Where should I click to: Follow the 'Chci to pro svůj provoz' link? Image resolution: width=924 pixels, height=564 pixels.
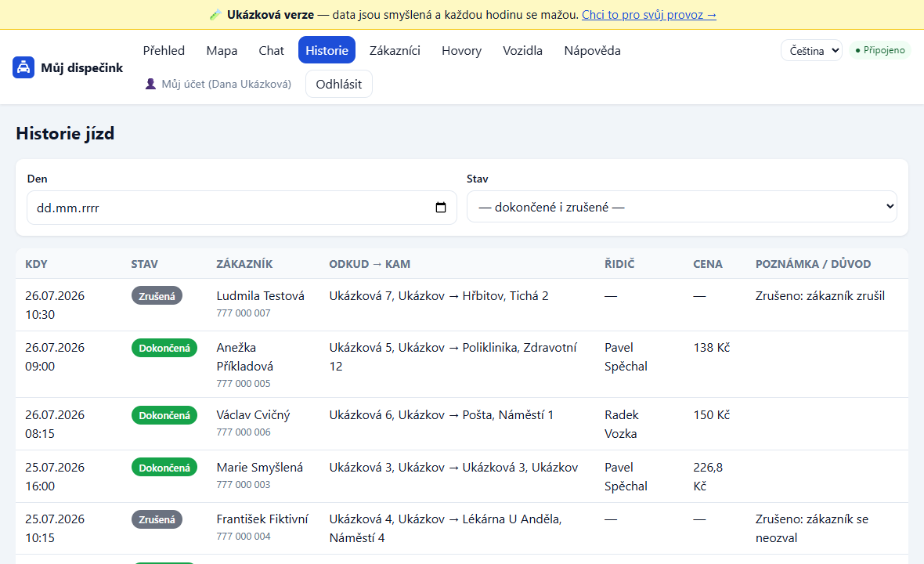point(649,15)
